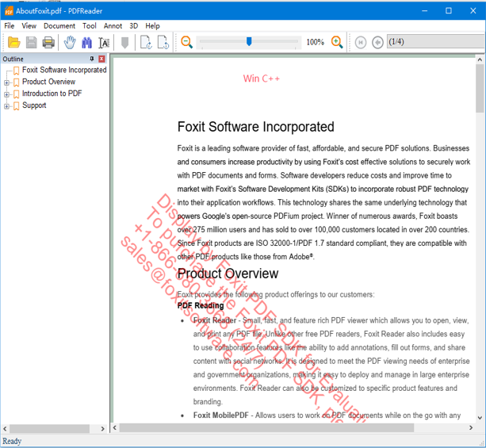Open the Tool menu
Image resolution: width=486 pixels, height=448 pixels.
(90, 25)
